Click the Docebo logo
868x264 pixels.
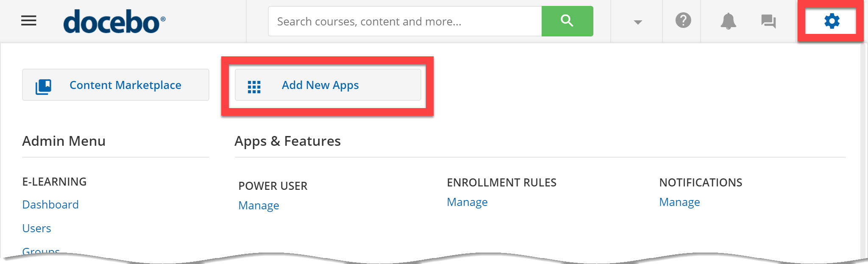coord(114,22)
